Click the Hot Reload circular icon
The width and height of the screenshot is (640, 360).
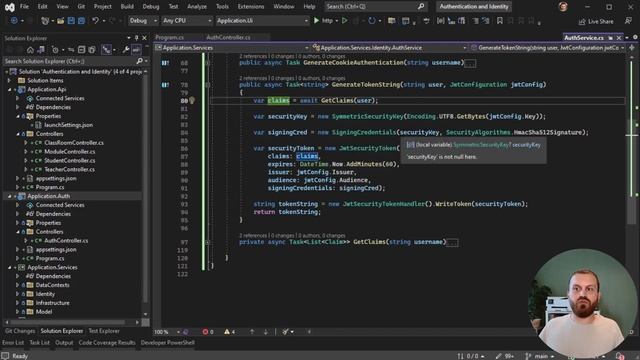coord(371,20)
